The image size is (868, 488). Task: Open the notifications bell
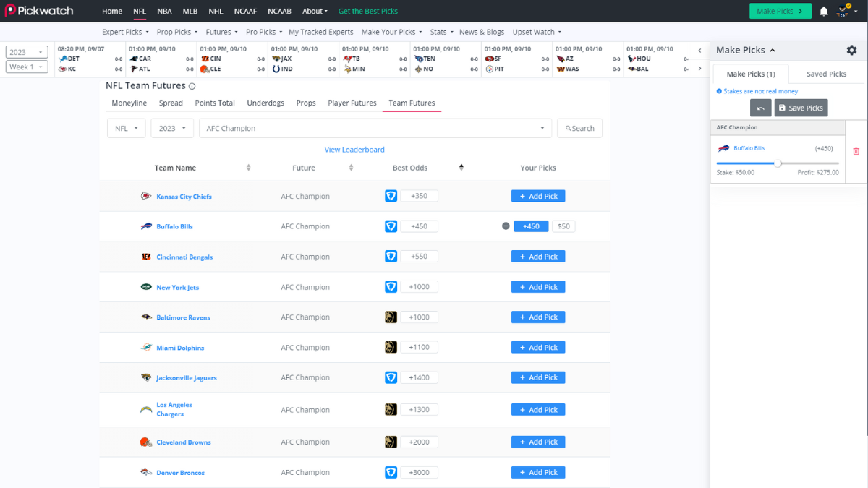tap(823, 11)
